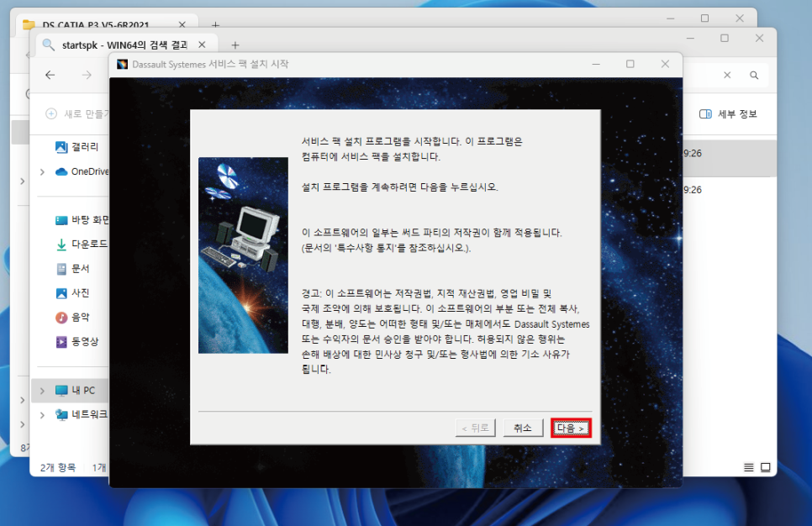Click the 바탕 화면 desktop icon
The width and height of the screenshot is (812, 526).
61,220
